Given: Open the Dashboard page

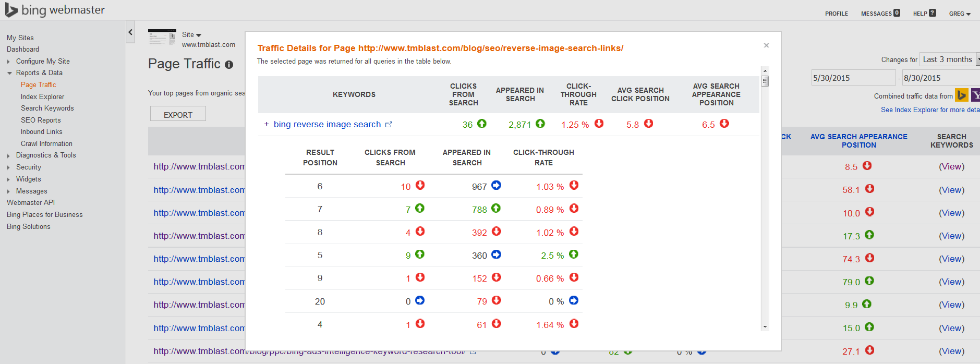Looking at the screenshot, I should click(23, 50).
